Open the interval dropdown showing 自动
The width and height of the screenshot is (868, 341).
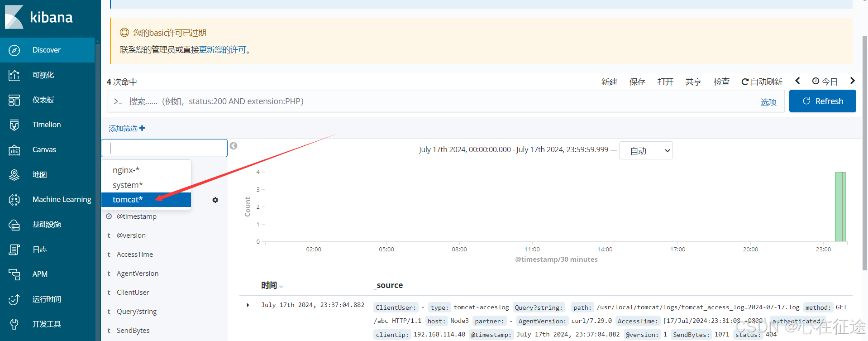(x=646, y=150)
